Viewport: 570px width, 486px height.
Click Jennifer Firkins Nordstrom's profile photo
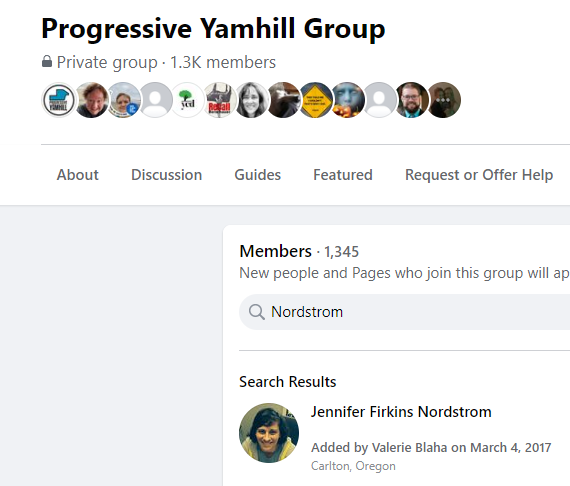coord(269,433)
